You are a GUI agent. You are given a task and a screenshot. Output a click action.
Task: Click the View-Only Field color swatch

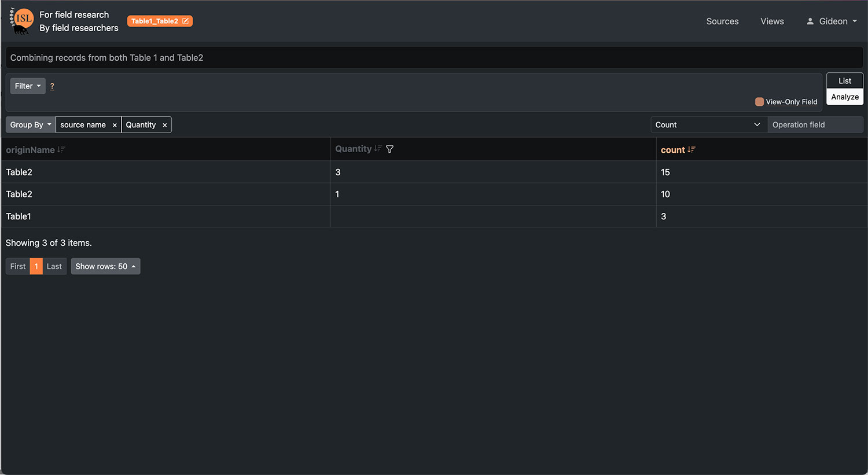click(x=759, y=102)
